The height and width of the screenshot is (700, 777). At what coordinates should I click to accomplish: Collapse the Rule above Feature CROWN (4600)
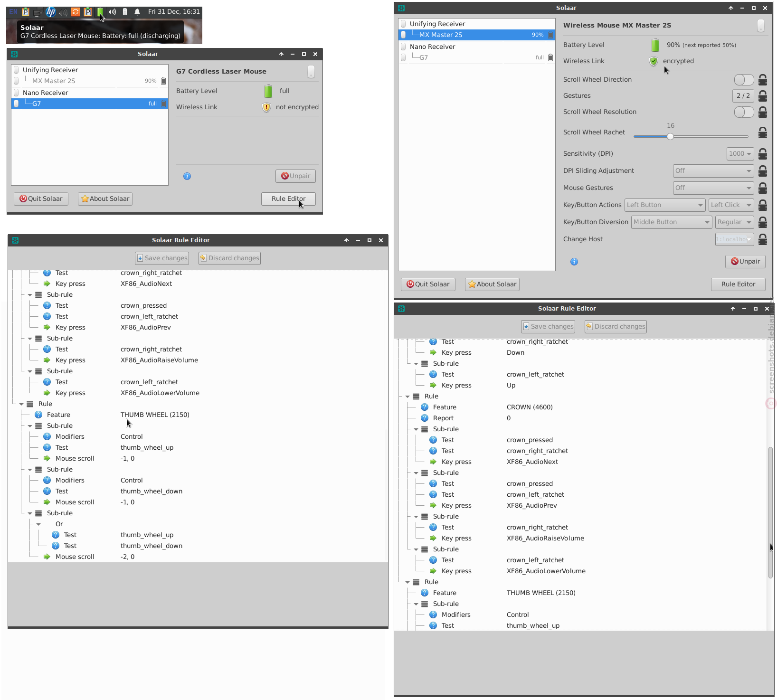click(x=407, y=397)
